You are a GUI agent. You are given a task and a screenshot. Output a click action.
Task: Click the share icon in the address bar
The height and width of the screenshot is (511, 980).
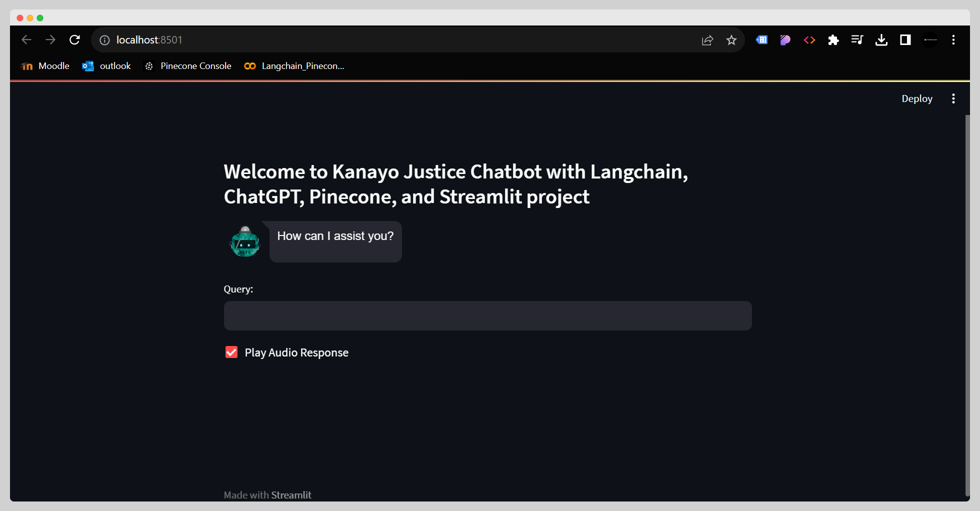click(x=707, y=40)
